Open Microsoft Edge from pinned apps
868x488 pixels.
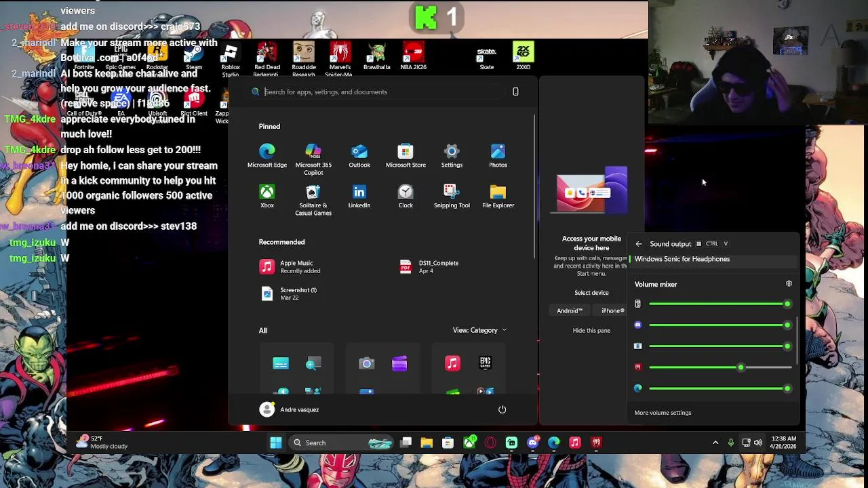[267, 156]
